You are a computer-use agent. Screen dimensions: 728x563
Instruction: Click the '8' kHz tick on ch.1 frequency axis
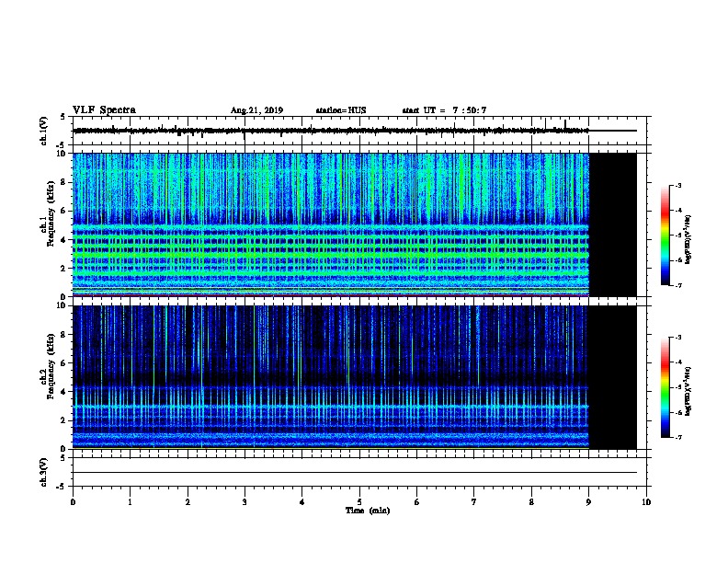(x=63, y=182)
